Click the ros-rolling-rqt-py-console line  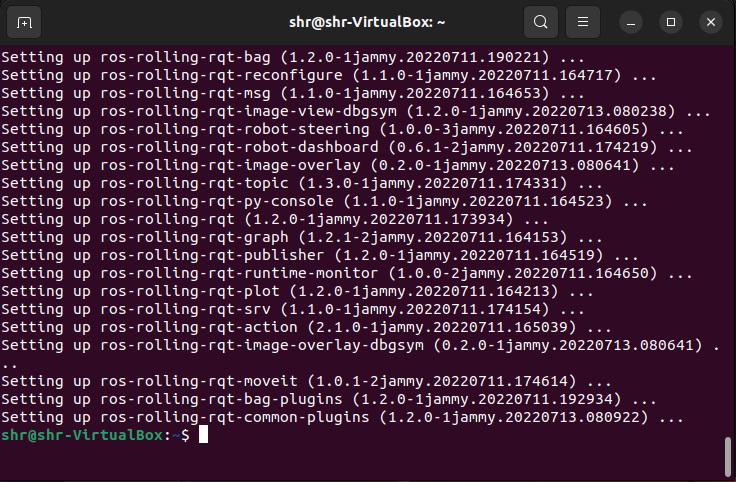324,201
